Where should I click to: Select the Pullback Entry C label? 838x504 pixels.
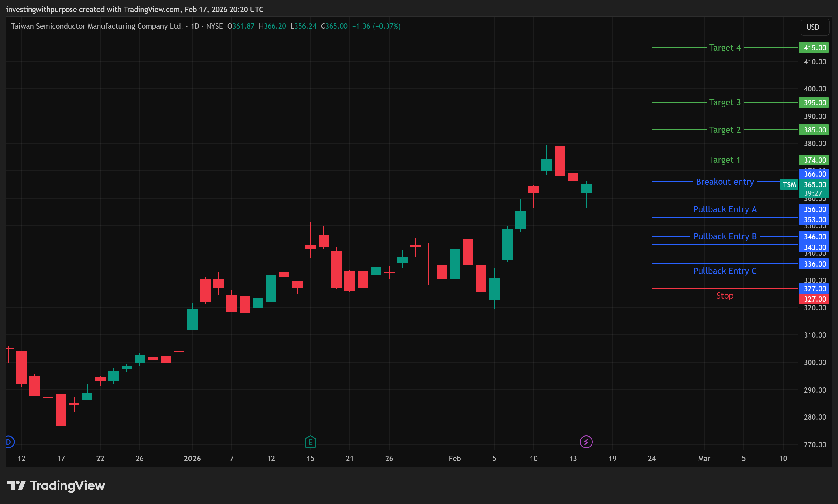(725, 271)
